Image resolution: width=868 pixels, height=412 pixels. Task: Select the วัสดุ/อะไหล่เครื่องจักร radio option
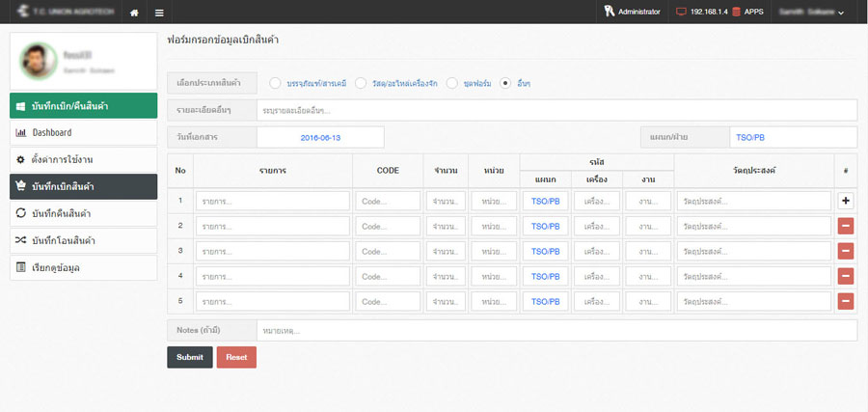(362, 83)
